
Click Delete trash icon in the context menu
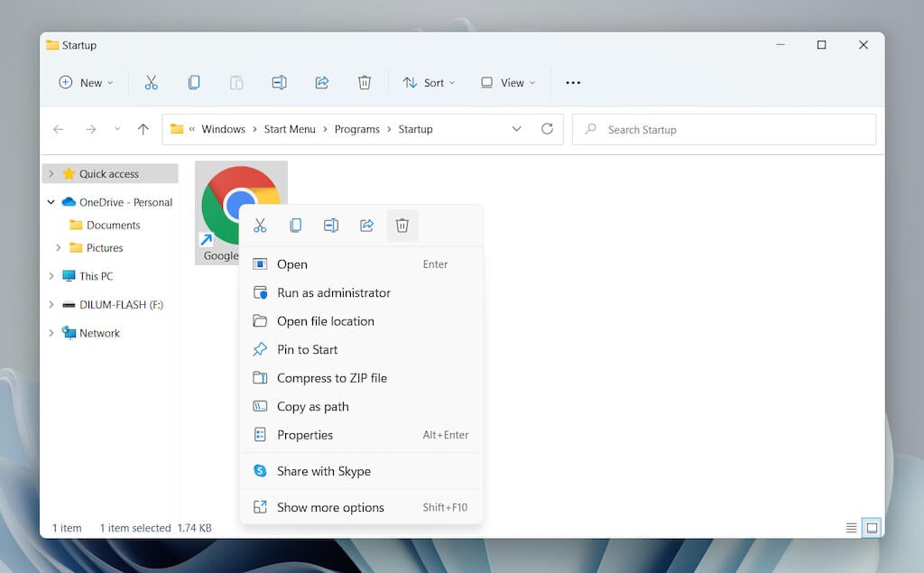(402, 226)
